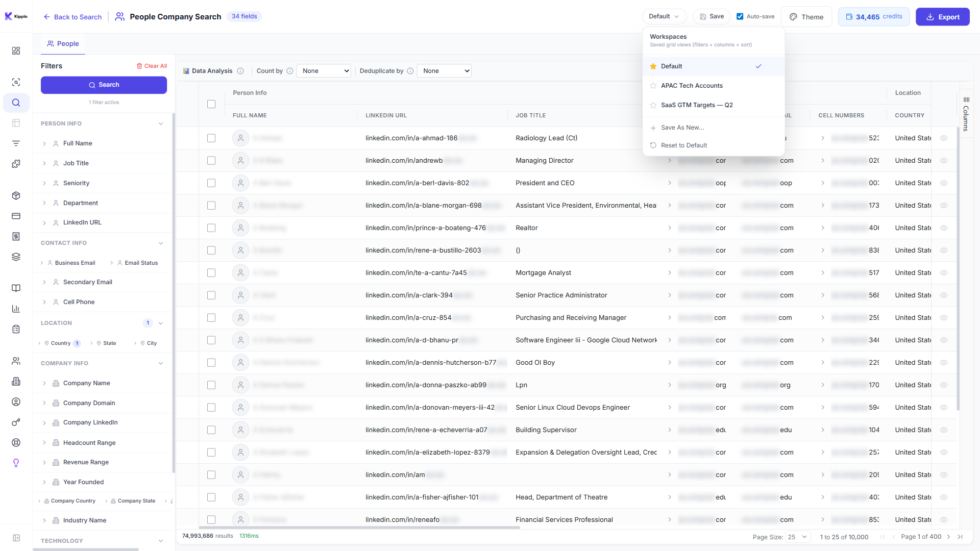Open linkedin.com/in/andrewb profile link

tap(403, 160)
